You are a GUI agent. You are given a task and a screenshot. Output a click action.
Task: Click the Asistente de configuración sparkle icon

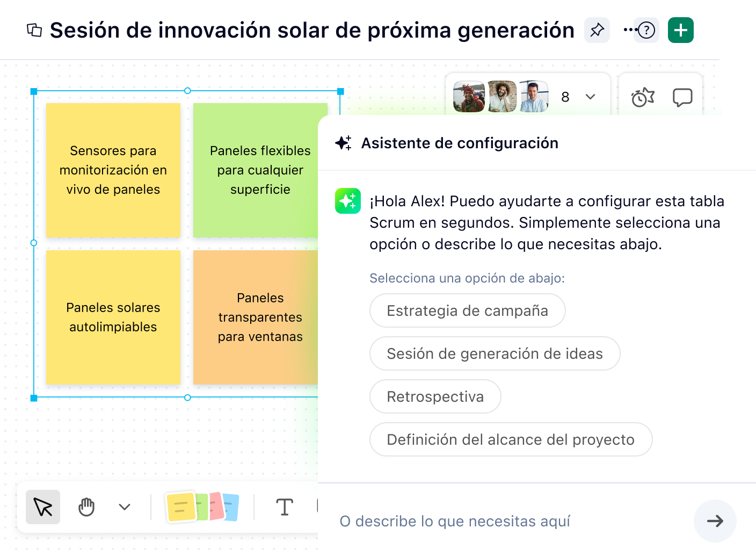(x=344, y=143)
